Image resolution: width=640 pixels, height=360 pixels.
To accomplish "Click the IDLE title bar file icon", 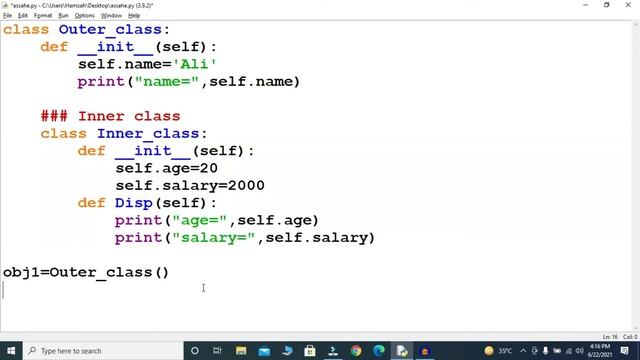I will coord(5,5).
